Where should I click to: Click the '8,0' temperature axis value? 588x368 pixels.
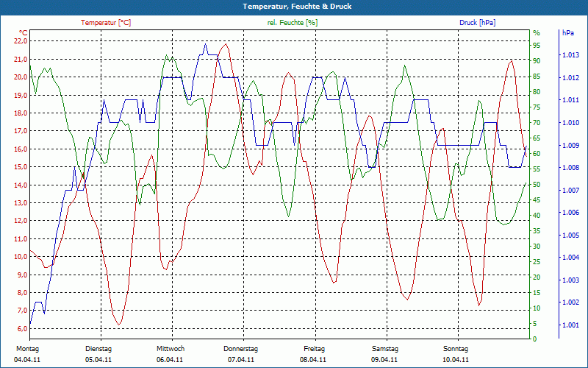22,292
